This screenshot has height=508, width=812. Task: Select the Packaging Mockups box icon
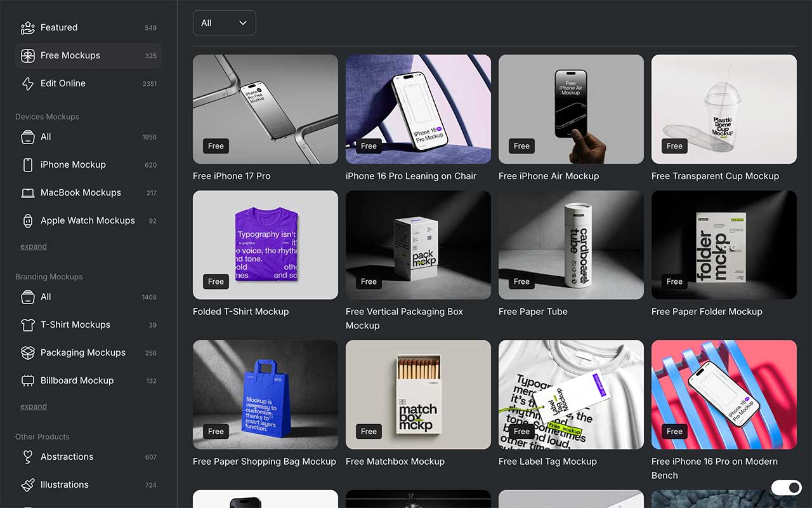pyautogui.click(x=27, y=352)
